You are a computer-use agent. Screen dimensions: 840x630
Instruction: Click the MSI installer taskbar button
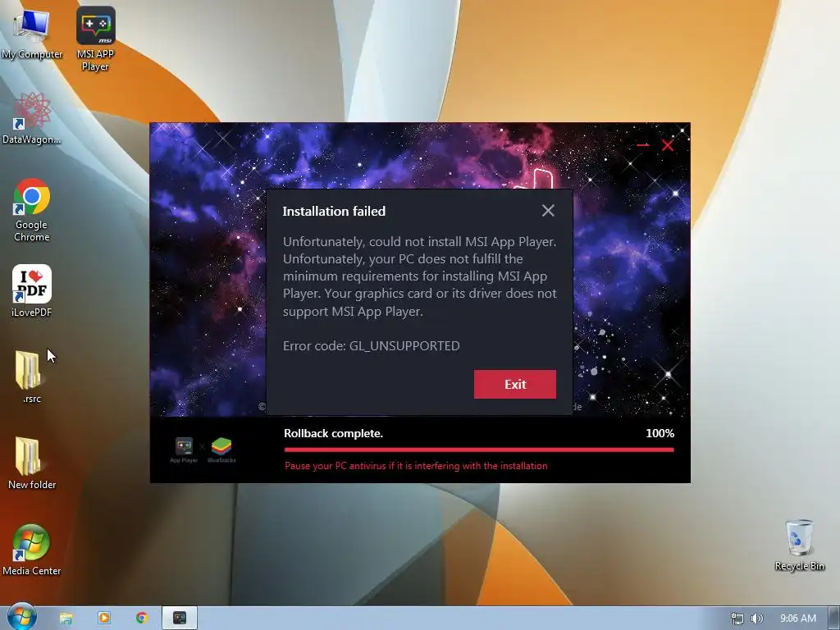pos(180,619)
